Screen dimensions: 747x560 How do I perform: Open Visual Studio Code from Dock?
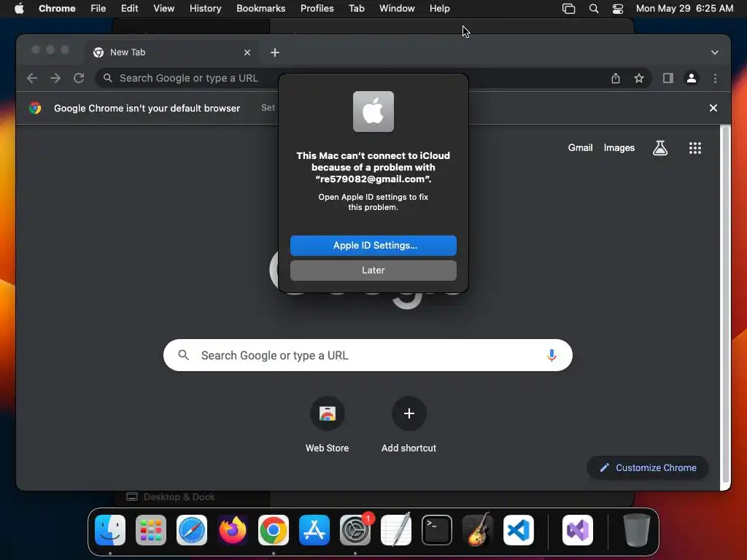point(519,530)
